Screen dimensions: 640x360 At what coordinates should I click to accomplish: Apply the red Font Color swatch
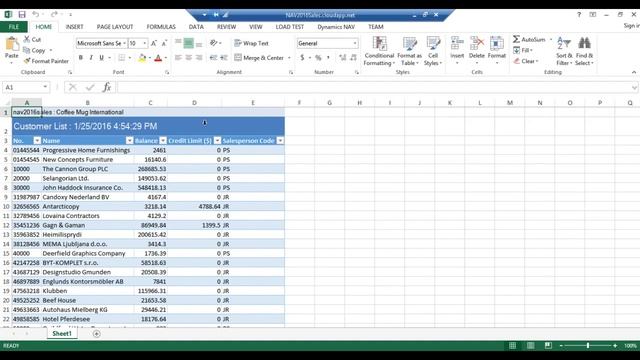point(158,58)
